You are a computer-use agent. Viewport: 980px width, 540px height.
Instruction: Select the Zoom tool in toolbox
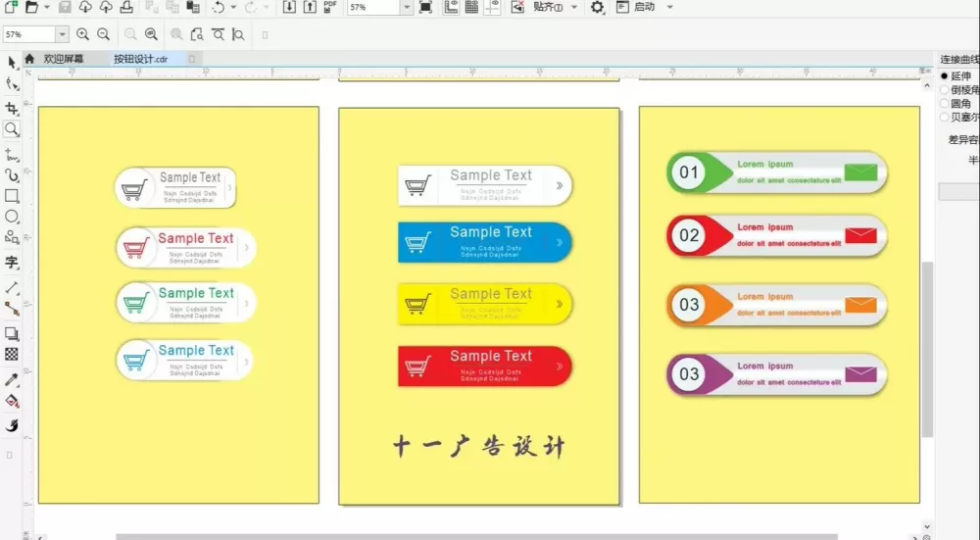coord(12,128)
